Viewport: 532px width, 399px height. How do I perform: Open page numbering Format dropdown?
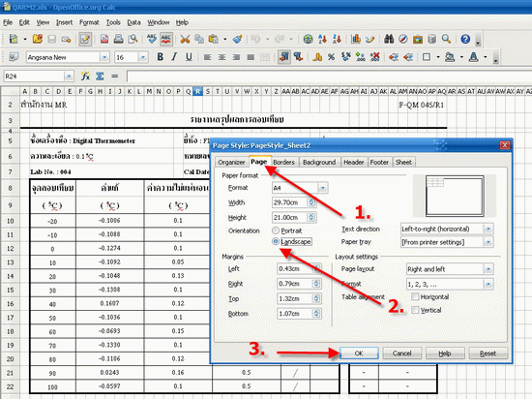[x=488, y=284]
